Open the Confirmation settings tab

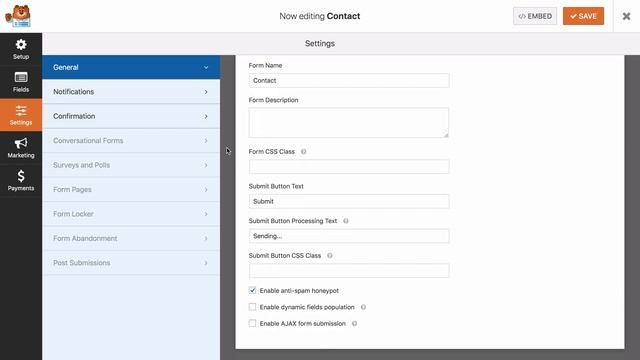[x=131, y=116]
